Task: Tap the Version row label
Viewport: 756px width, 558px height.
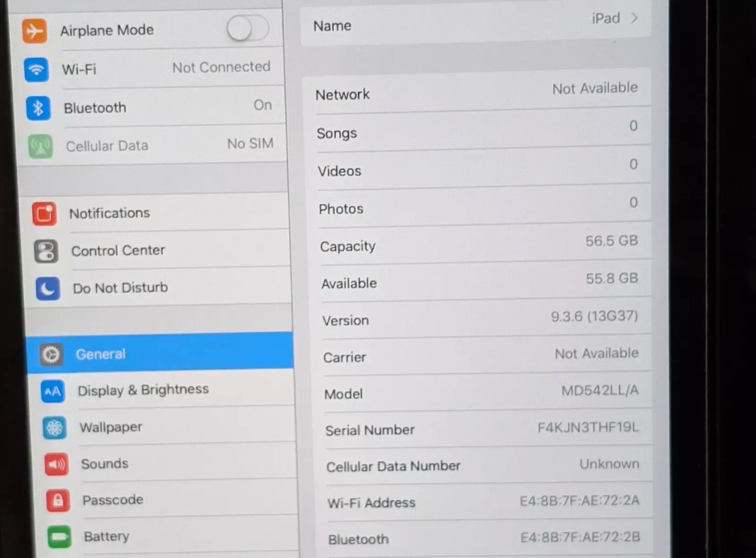Action: click(x=346, y=321)
